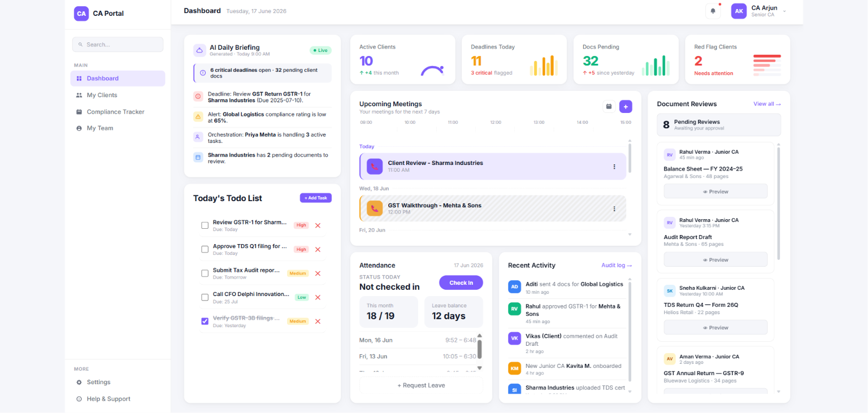This screenshot has height=413, width=868.
Task: Click the Recent Activity scrollbar
Action: [630, 331]
